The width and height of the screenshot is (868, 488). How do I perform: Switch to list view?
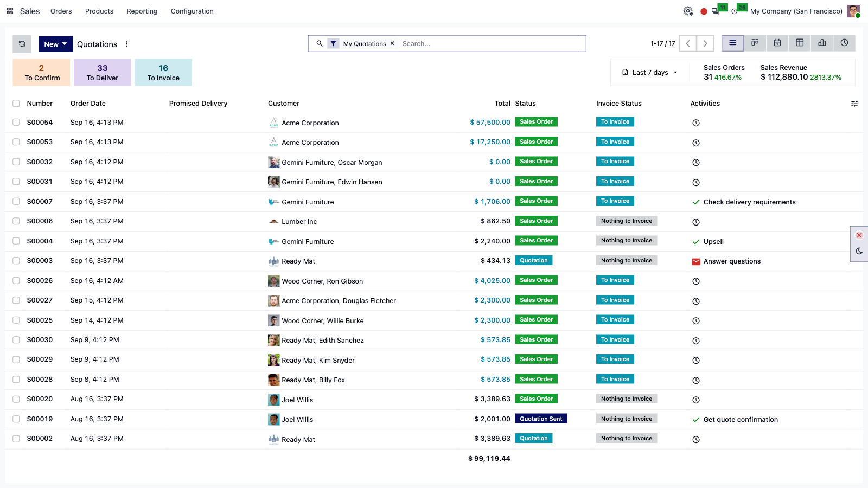tap(732, 43)
